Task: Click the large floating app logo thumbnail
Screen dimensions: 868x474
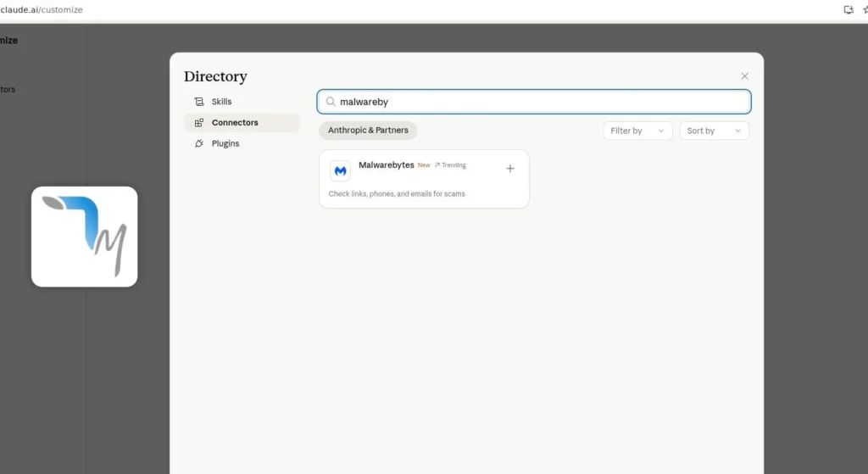Action: point(84,237)
